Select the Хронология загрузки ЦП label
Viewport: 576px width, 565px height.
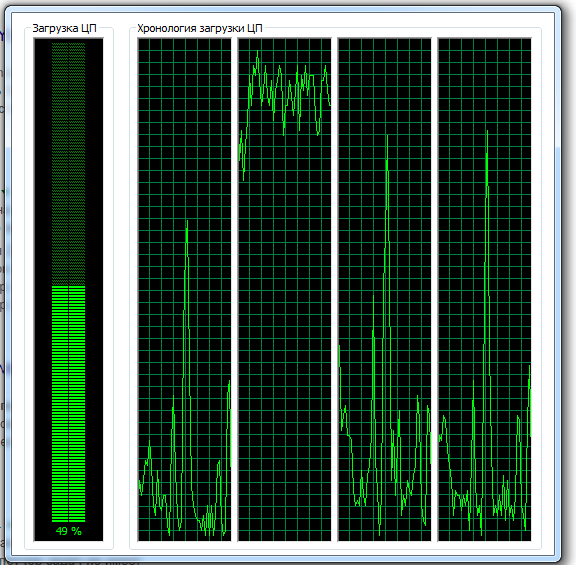[x=199, y=28]
